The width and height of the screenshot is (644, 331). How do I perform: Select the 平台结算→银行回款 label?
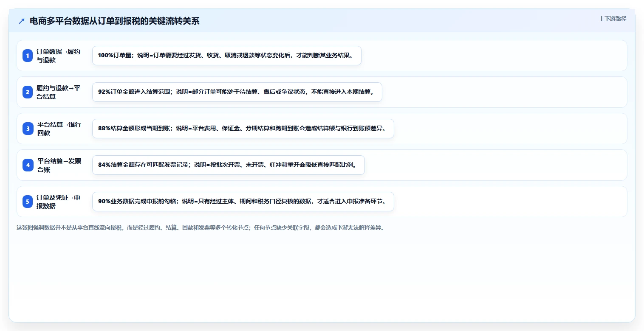[59, 129]
